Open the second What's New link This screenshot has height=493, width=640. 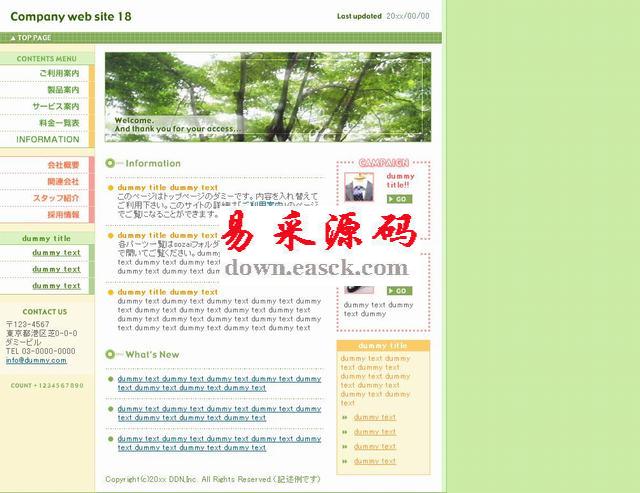point(219,413)
